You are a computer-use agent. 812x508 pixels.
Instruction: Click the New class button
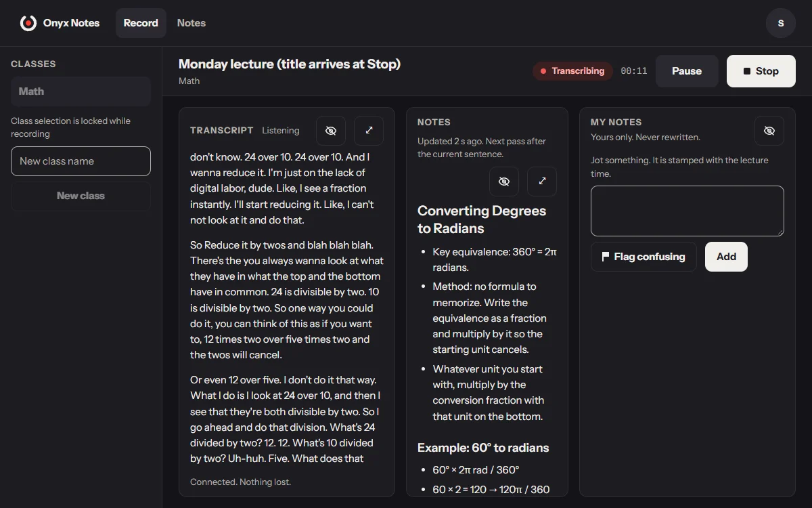(81, 196)
